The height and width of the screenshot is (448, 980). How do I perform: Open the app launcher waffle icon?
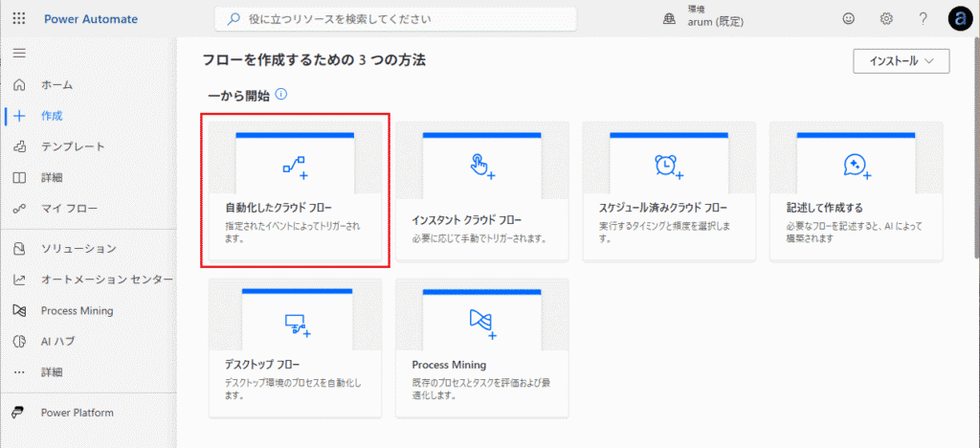click(x=19, y=19)
